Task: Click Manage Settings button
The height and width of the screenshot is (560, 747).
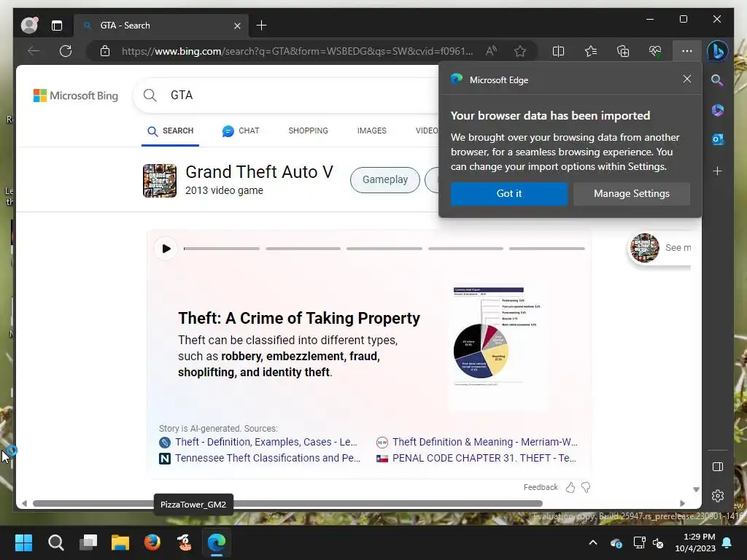Action: pyautogui.click(x=631, y=194)
